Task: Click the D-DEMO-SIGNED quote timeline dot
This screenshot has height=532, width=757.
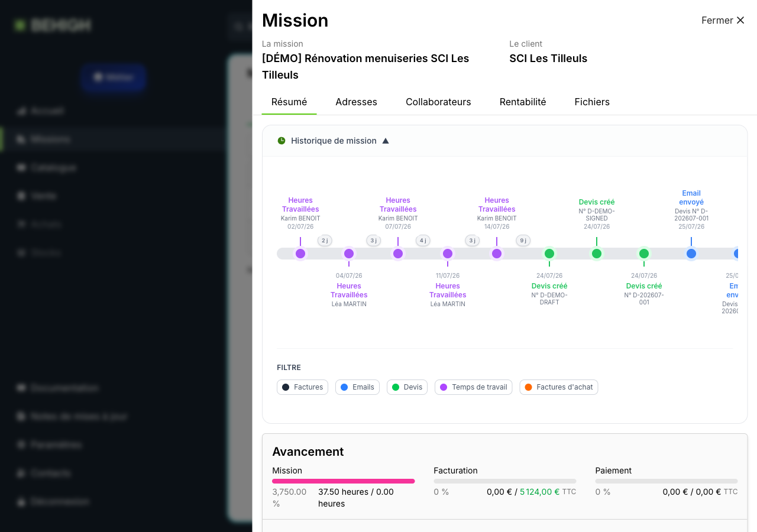Action: [x=597, y=254]
